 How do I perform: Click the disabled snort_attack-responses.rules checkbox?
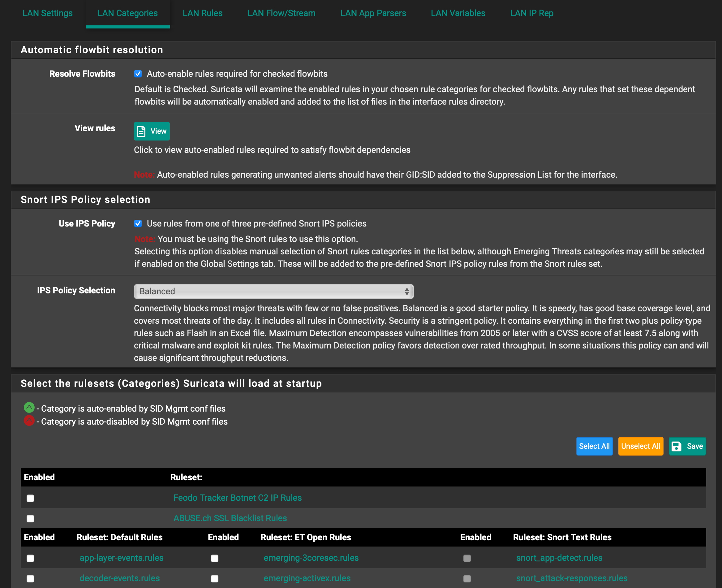[x=467, y=578]
